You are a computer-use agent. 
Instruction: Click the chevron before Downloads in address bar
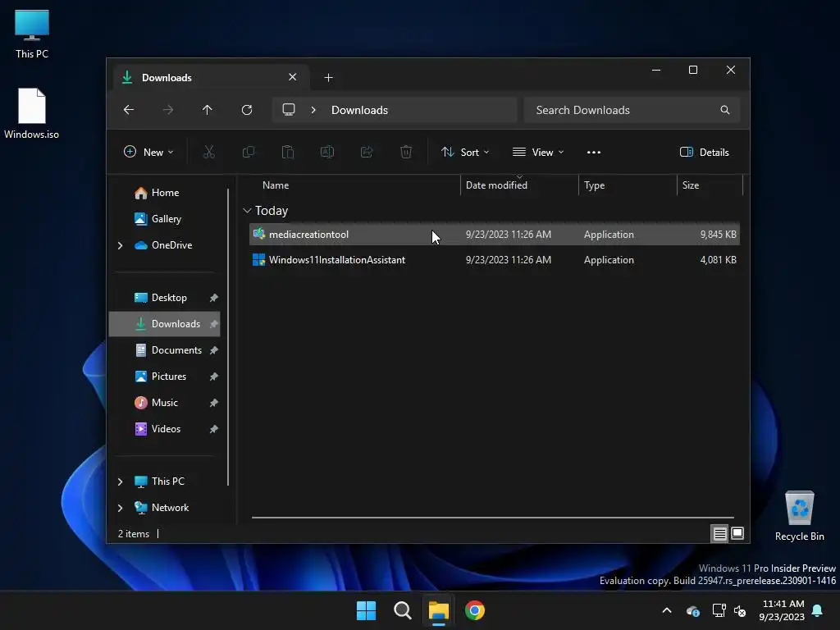[x=313, y=110]
